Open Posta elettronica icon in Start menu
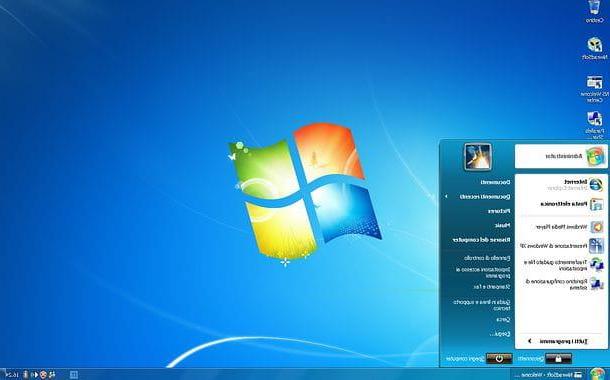The width and height of the screenshot is (610, 380). pyautogui.click(x=596, y=204)
